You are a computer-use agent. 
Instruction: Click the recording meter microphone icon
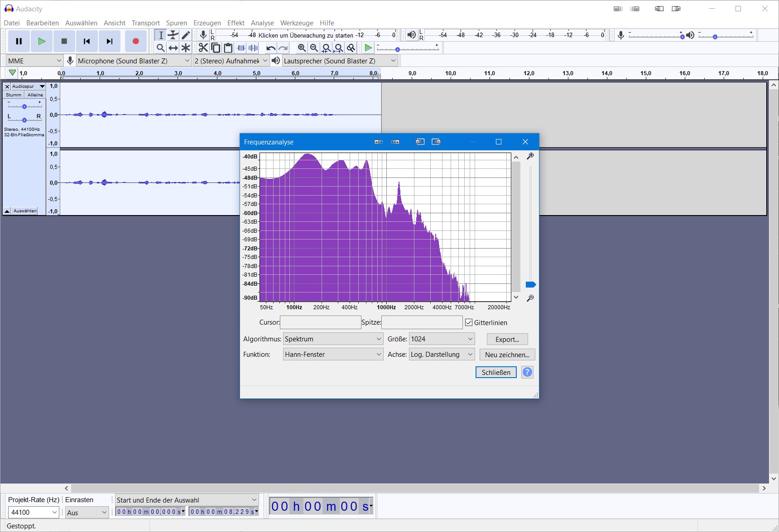tap(203, 35)
